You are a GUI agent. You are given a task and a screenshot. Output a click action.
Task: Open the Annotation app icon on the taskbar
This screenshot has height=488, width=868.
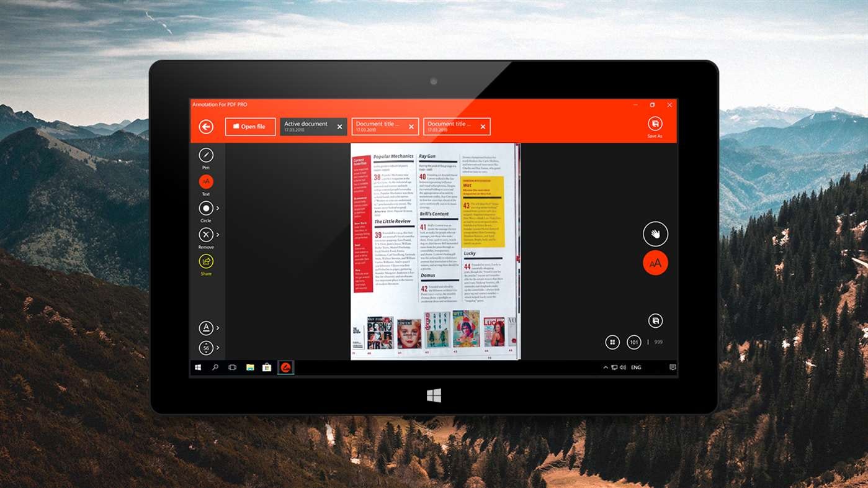285,367
